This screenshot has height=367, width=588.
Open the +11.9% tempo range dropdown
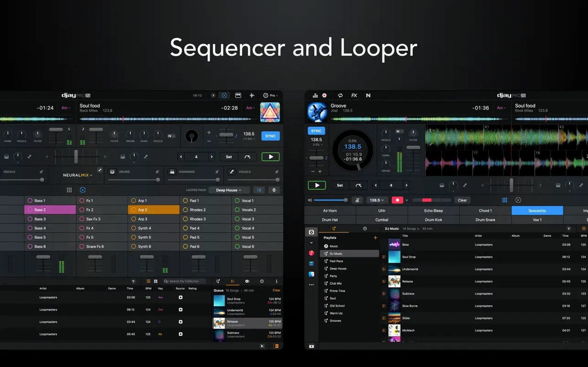click(249, 139)
